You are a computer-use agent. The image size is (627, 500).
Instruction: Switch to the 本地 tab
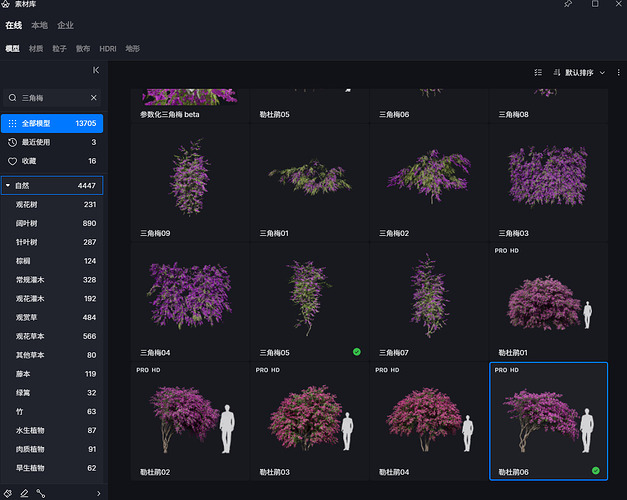pos(39,25)
